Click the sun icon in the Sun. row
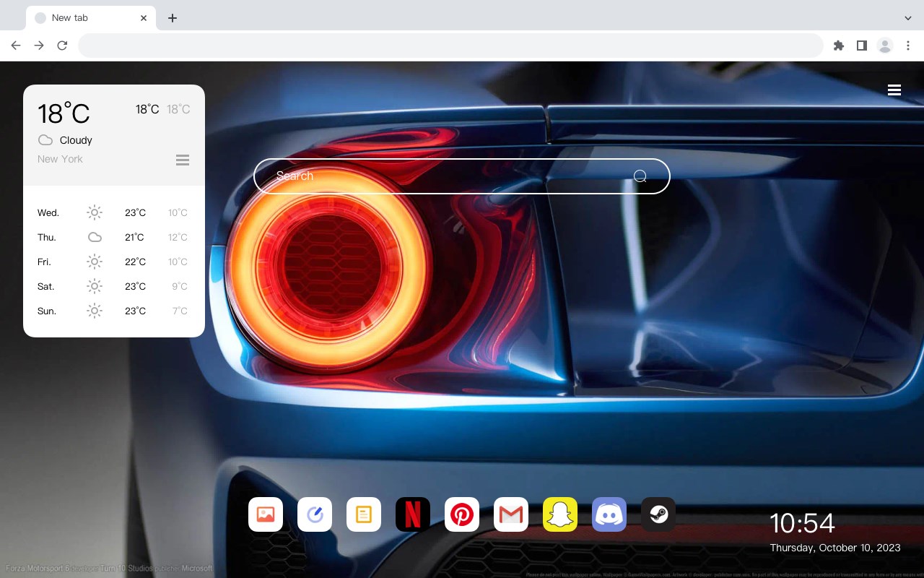 pyautogui.click(x=95, y=311)
